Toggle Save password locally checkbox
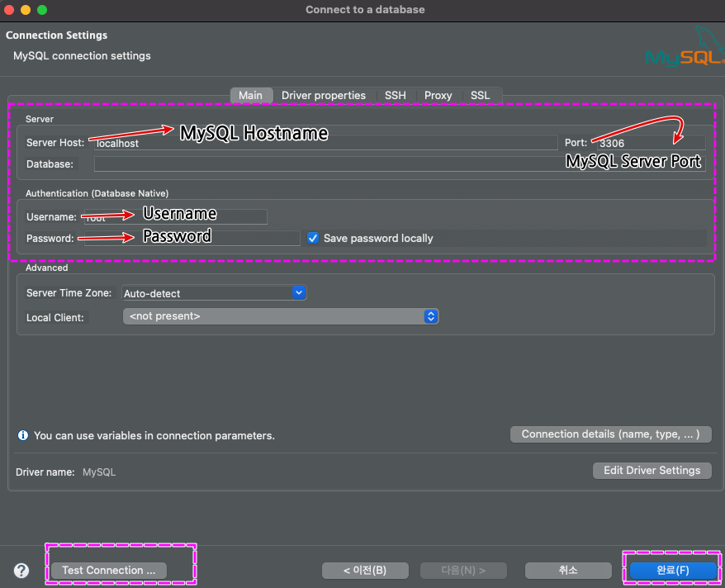This screenshot has width=725, height=588. point(313,238)
